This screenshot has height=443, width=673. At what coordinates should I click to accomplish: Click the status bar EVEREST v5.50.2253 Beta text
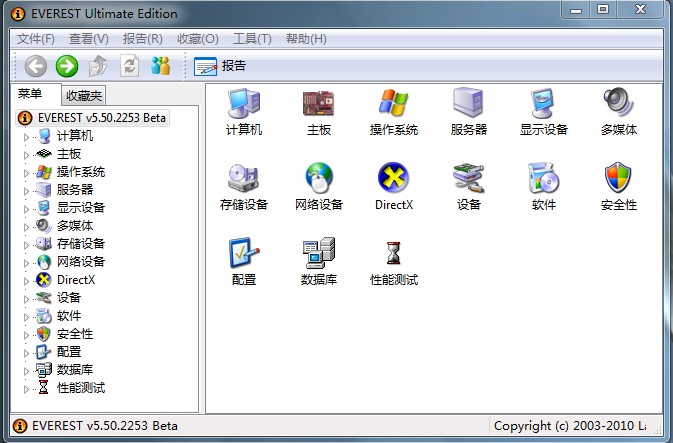[x=104, y=426]
